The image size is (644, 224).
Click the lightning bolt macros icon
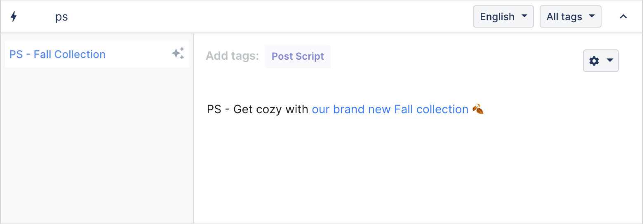(x=14, y=16)
